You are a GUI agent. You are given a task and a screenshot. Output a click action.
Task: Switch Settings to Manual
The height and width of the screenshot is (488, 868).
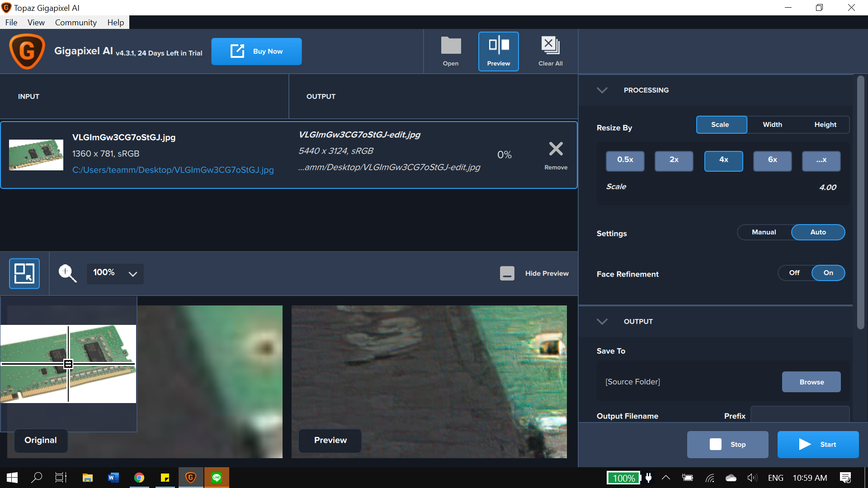764,232
